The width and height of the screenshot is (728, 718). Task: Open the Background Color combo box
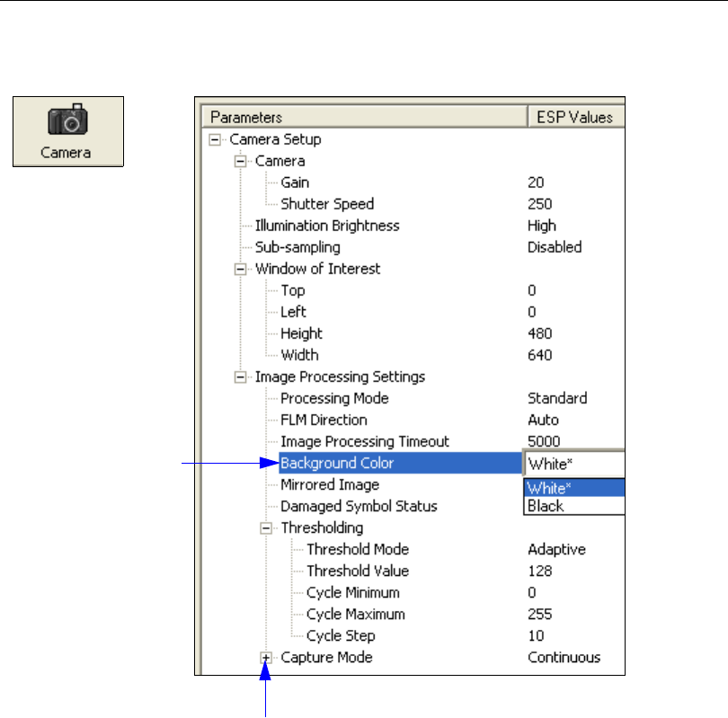[574, 463]
